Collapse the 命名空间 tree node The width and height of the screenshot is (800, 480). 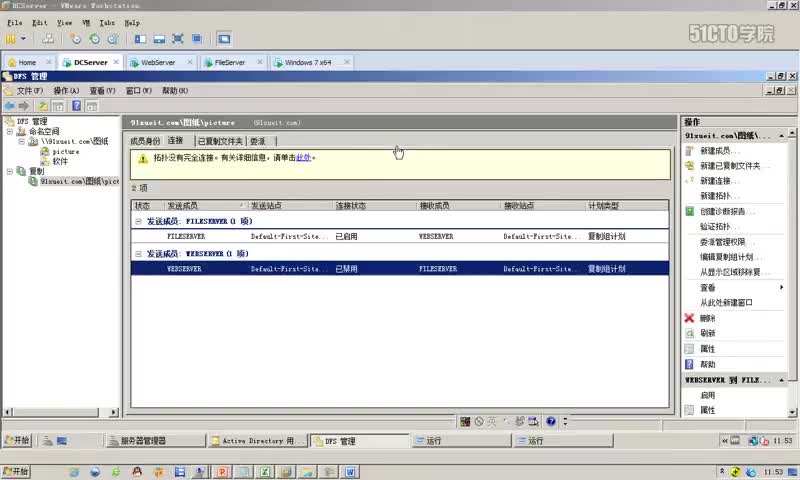[x=10, y=131]
